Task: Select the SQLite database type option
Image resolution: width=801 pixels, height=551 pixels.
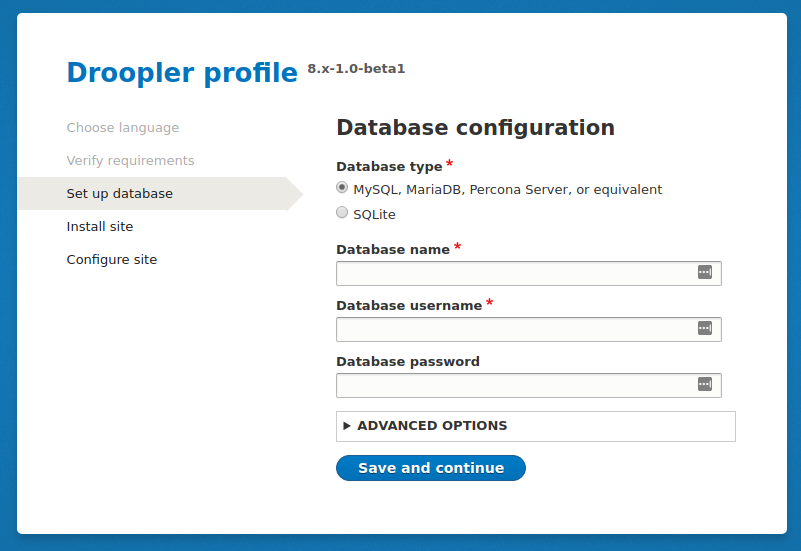Action: (x=342, y=212)
